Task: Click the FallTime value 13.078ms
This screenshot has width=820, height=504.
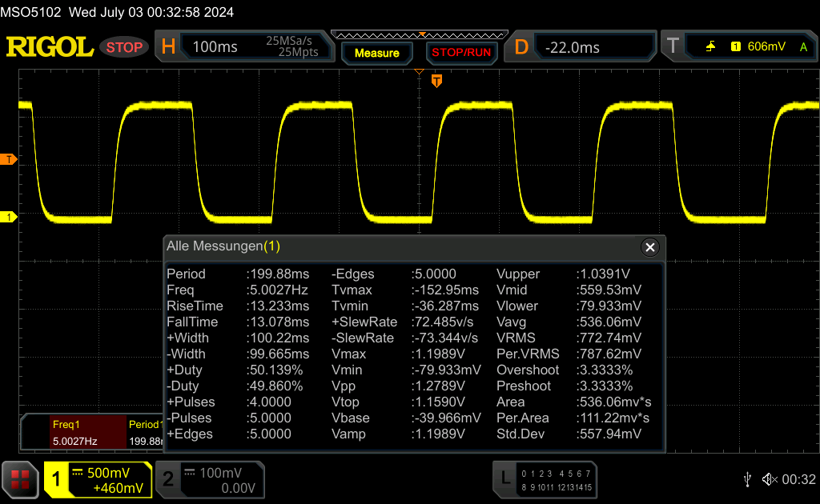Action: click(x=279, y=322)
